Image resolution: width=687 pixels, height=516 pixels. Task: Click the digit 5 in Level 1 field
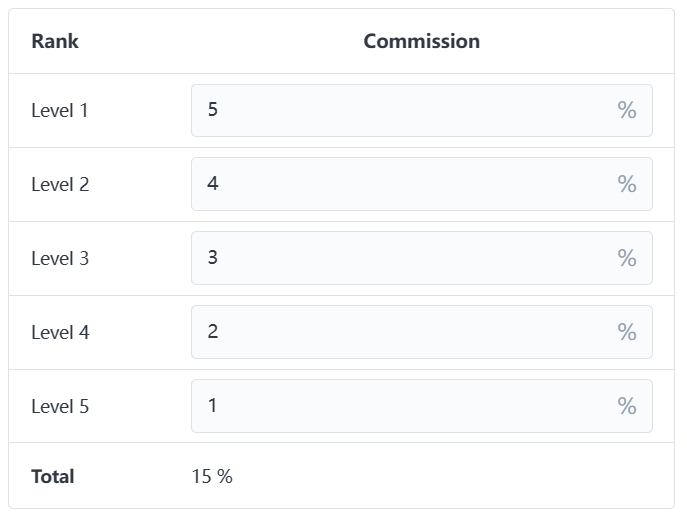[x=213, y=109]
